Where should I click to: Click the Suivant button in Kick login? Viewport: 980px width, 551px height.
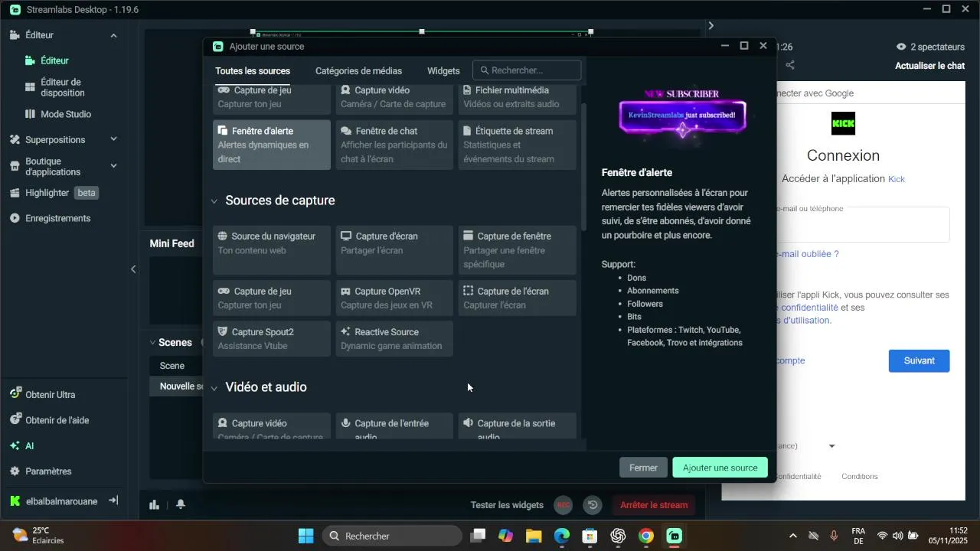(919, 361)
